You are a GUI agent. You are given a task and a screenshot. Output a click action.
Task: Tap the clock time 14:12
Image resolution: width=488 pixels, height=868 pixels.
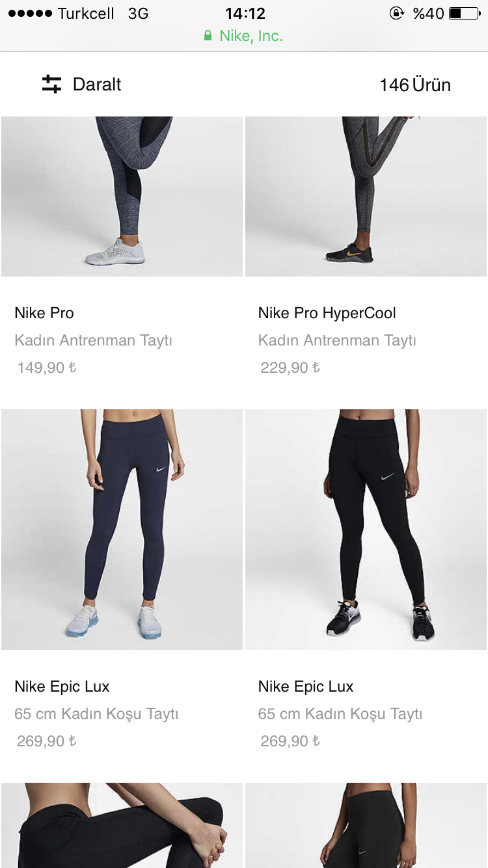tap(245, 13)
